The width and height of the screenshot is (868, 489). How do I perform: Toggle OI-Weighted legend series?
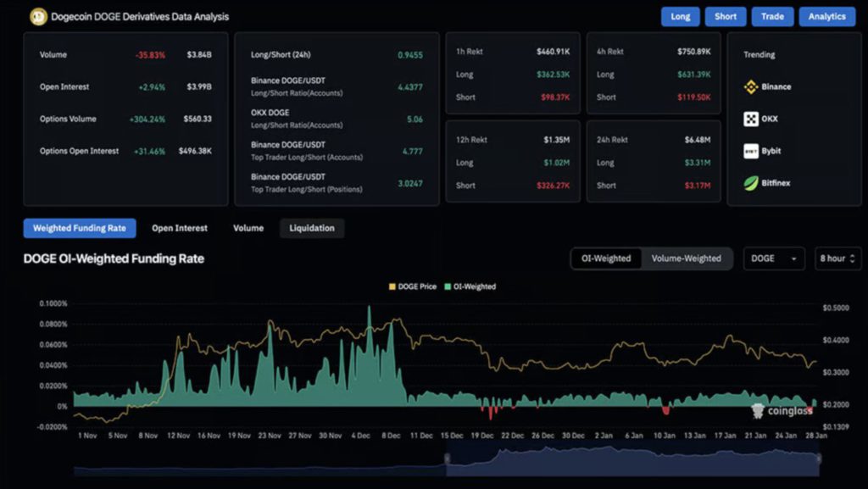[470, 286]
